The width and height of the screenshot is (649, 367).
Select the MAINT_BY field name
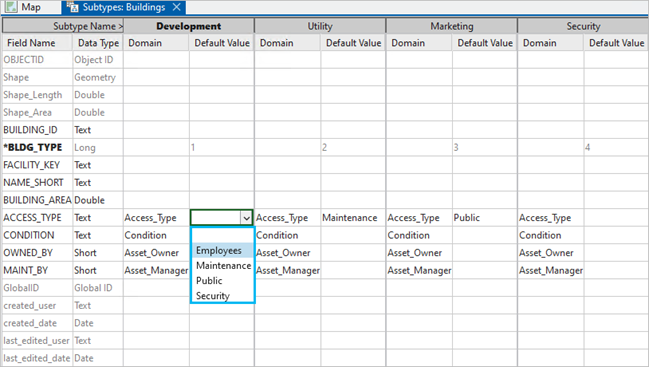37,271
